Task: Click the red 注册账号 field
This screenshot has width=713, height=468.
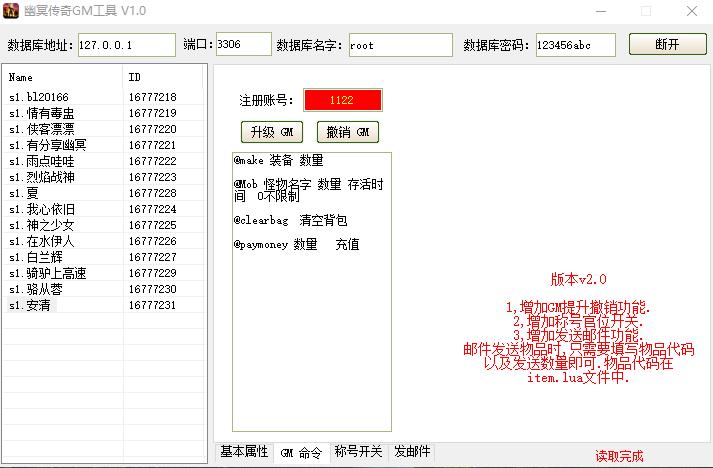Action: [342, 100]
